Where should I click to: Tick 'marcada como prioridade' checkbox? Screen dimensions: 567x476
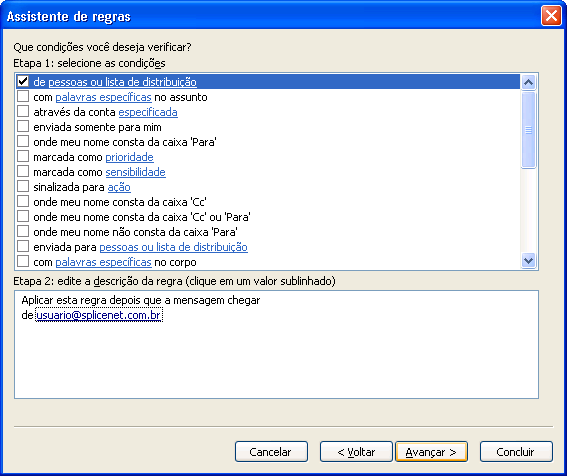(23, 157)
